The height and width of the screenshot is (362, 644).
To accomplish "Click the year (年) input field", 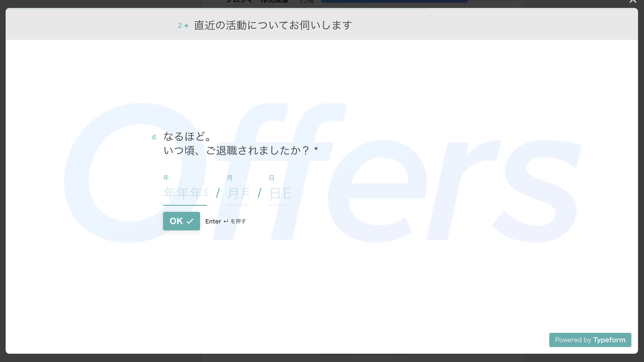I will click(x=185, y=194).
